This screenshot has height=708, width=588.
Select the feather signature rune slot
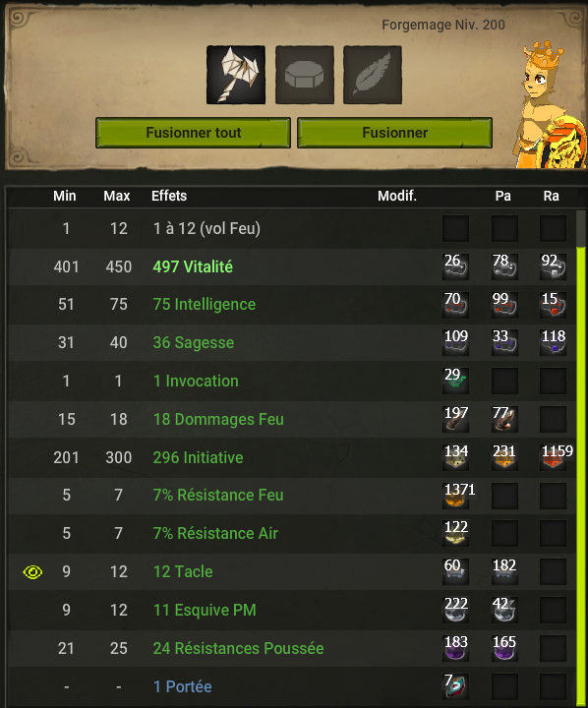pos(373,75)
